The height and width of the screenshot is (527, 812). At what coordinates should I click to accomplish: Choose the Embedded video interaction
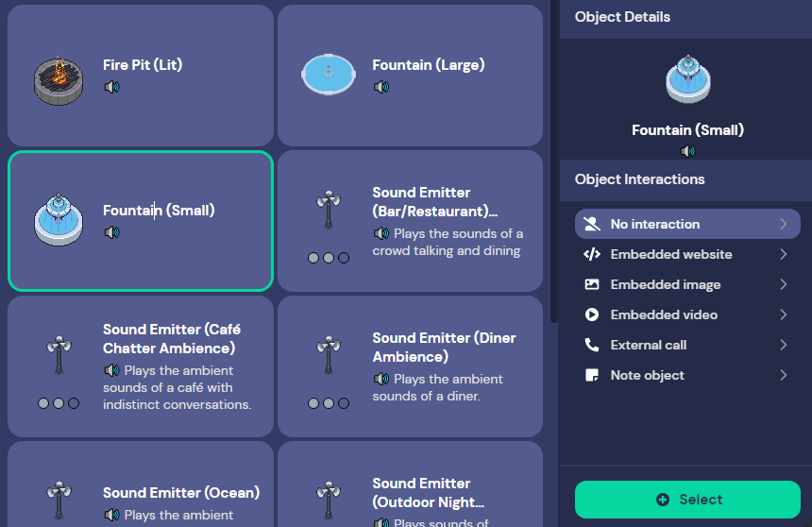(687, 314)
